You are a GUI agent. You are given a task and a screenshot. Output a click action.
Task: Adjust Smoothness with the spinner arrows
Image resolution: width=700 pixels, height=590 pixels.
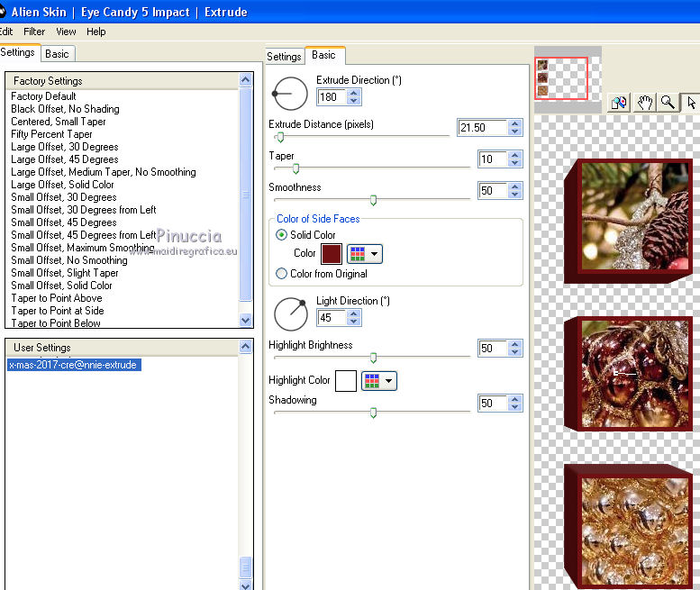515,191
